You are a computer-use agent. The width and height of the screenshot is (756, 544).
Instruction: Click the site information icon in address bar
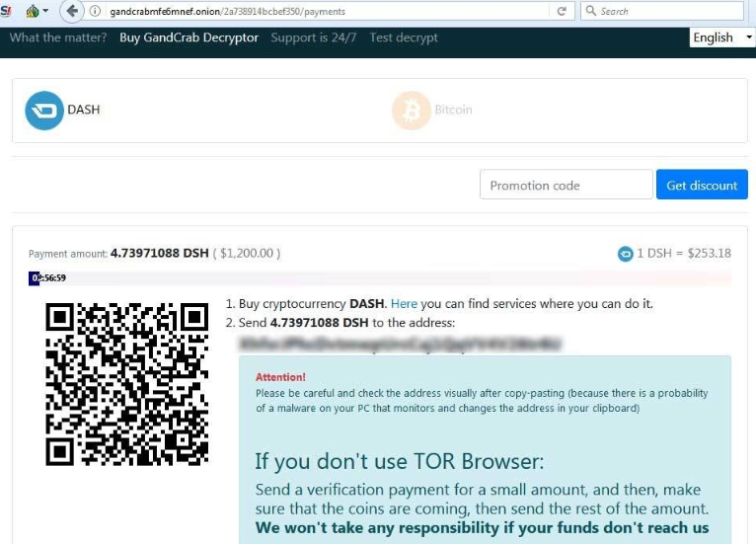tap(95, 11)
